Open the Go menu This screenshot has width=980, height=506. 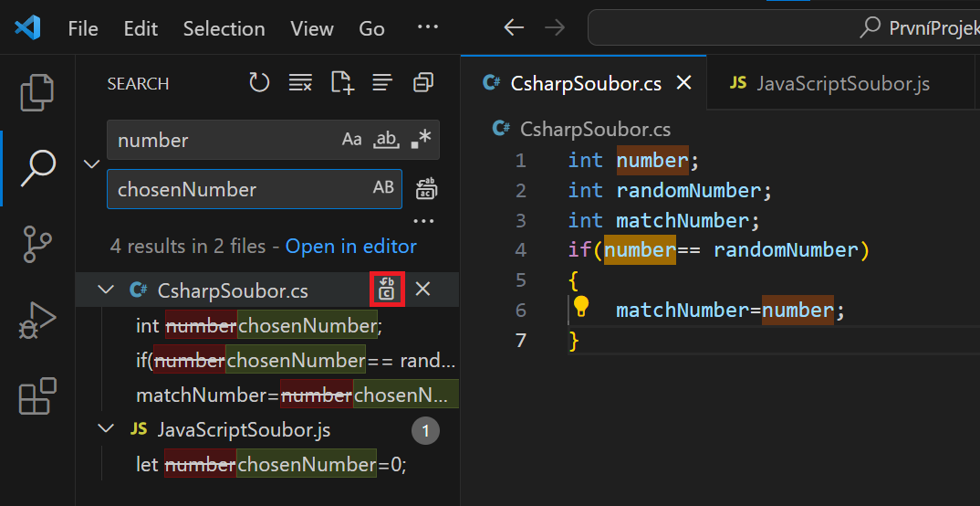tap(372, 28)
